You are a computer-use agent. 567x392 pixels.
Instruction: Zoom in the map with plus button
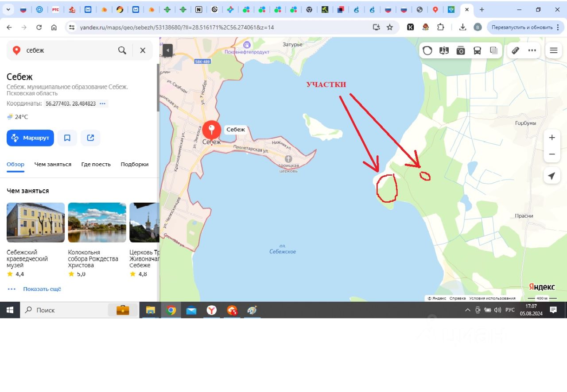(x=552, y=138)
